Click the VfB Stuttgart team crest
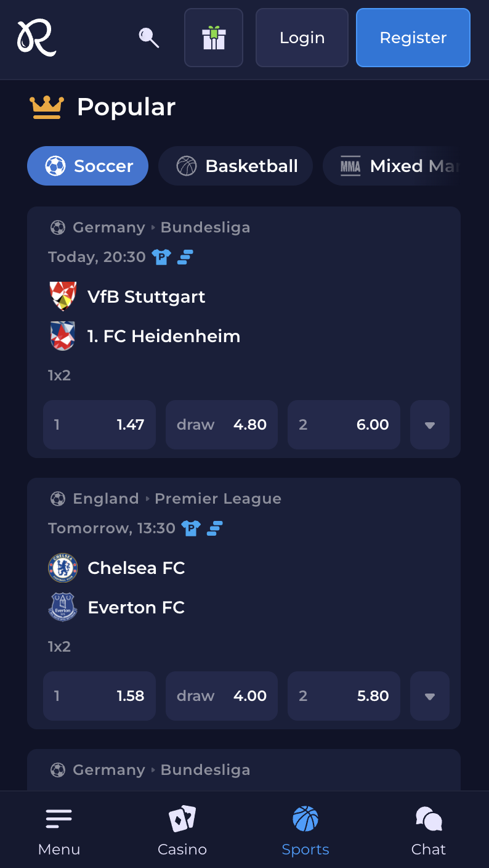The height and width of the screenshot is (868, 489). coord(63,297)
